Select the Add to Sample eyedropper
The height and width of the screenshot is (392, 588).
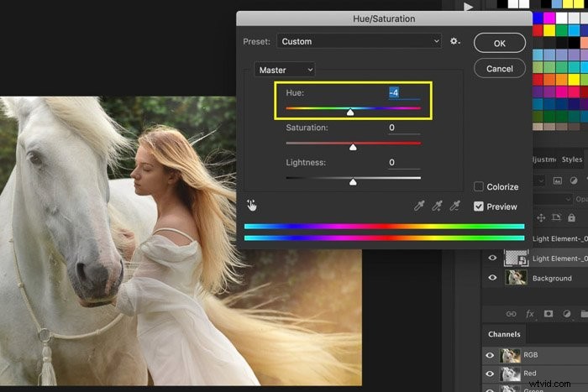437,206
